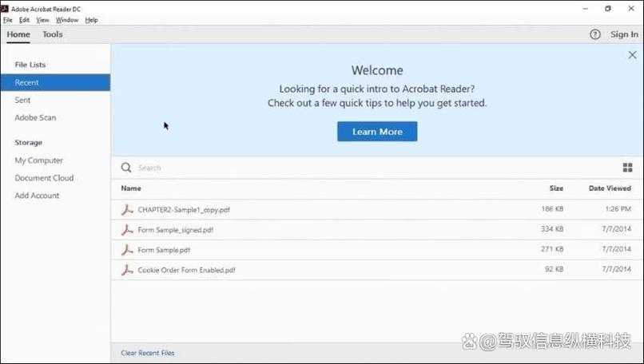Click PDF icon beside Cookie Order Form
The height and width of the screenshot is (364, 644).
tap(126, 270)
